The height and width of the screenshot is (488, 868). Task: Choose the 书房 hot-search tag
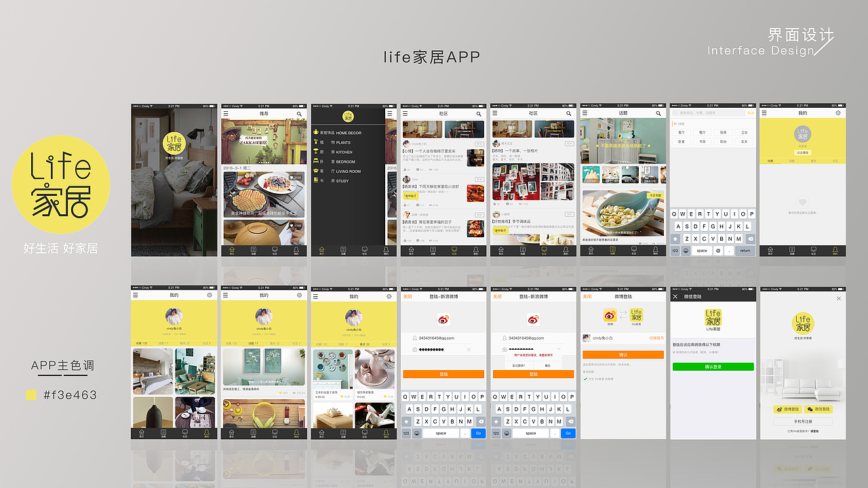703,142
